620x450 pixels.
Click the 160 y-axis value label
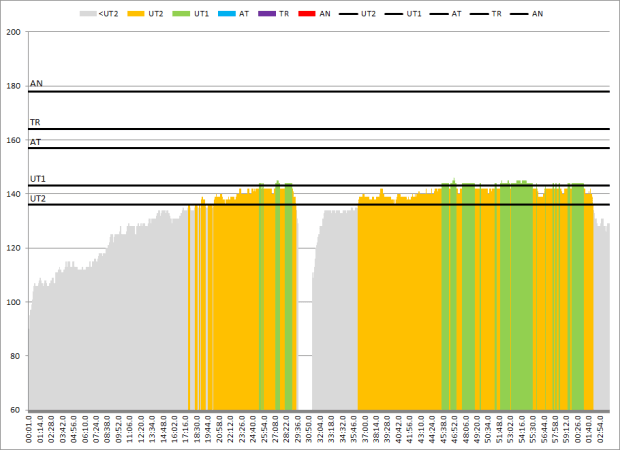pyautogui.click(x=14, y=140)
